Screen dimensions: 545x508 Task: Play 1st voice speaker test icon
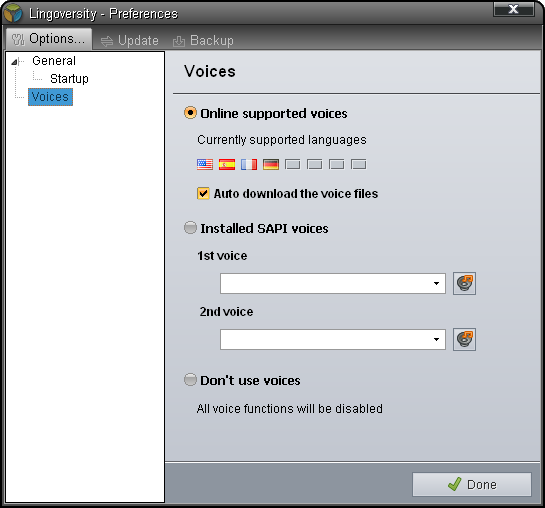coord(464,284)
